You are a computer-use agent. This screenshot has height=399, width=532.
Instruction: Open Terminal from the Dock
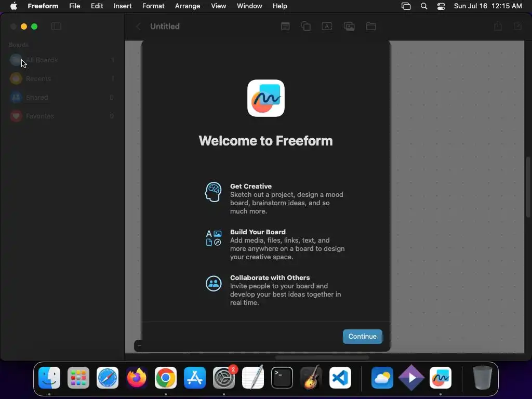click(x=282, y=378)
